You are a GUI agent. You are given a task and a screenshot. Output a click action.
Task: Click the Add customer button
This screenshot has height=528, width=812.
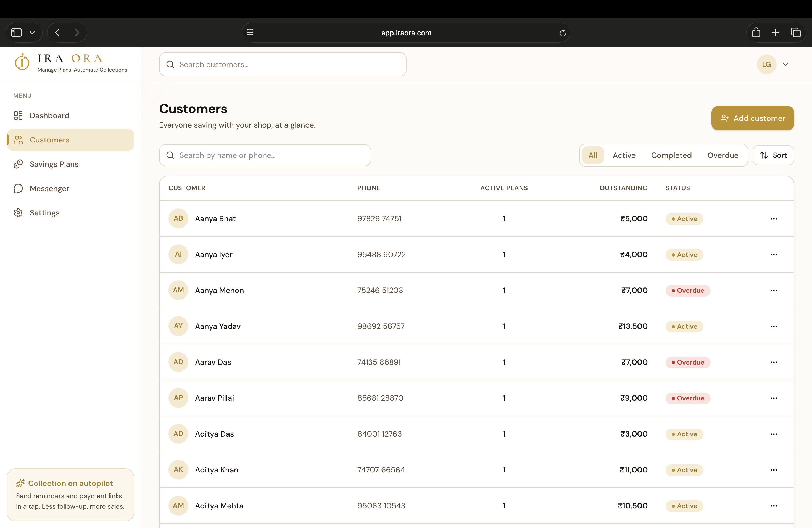tap(753, 118)
